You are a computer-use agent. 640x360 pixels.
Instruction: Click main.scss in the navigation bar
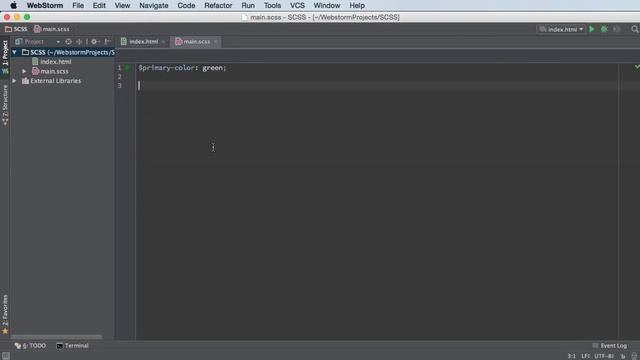pyautogui.click(x=52, y=29)
